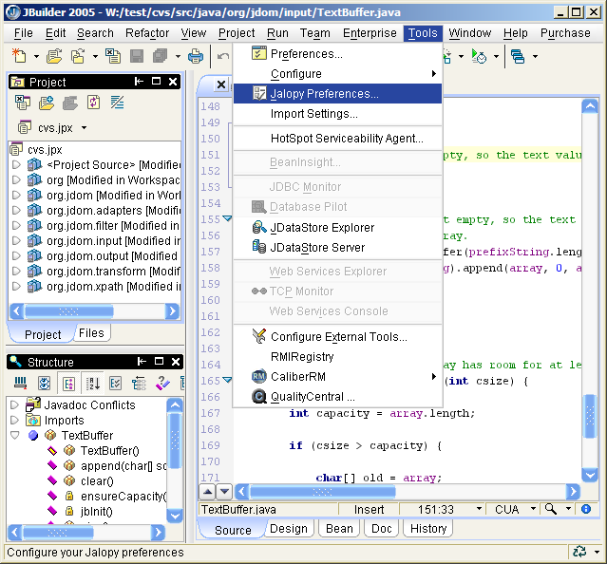Select the jbInit() method in Structure
Image resolution: width=607 pixels, height=564 pixels.
point(96,511)
